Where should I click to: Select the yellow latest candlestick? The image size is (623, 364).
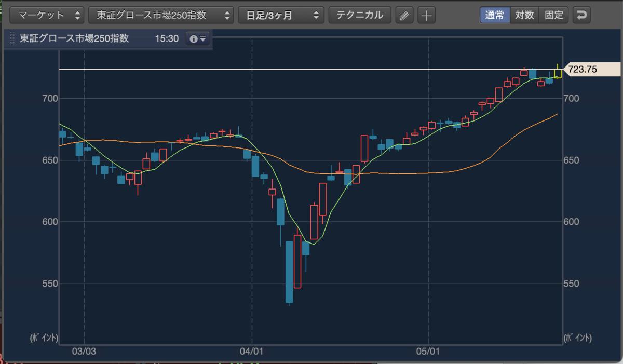tap(558, 72)
